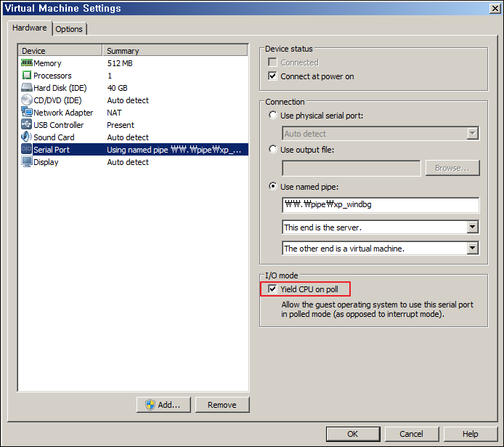Screen dimensions: 504x447
Task: Select Use named pipe option
Action: click(x=273, y=187)
